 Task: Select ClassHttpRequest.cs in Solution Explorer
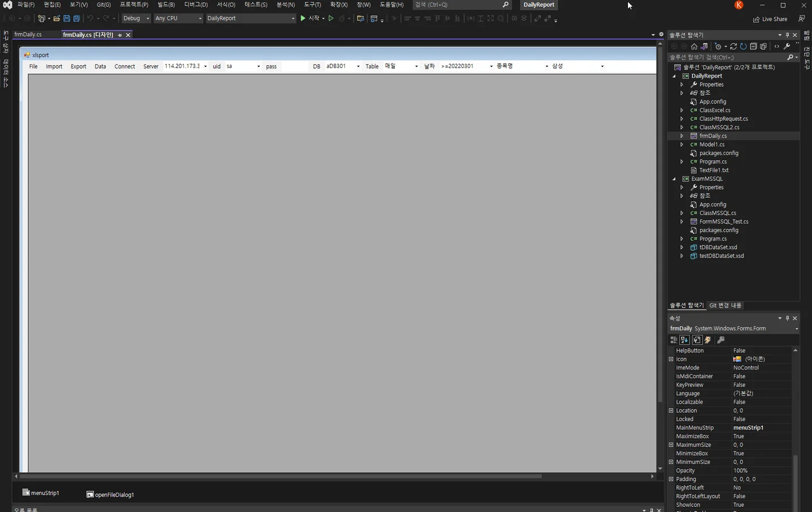723,119
